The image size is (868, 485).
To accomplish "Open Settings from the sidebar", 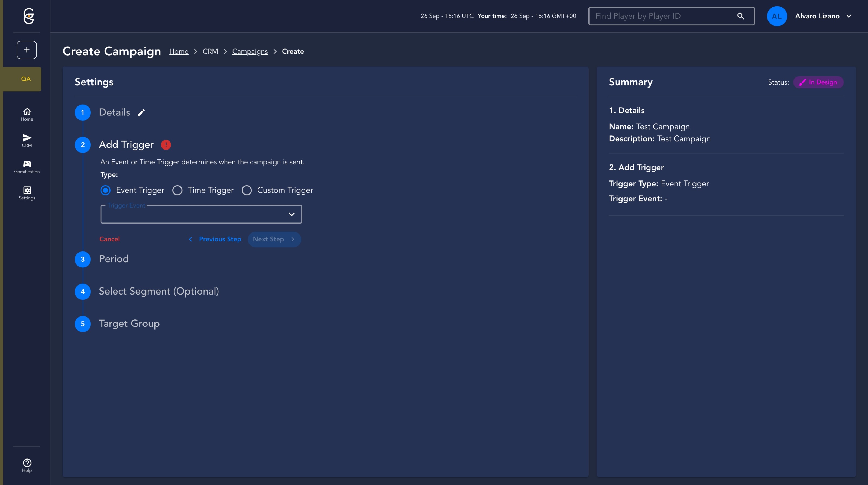I will coord(27,193).
